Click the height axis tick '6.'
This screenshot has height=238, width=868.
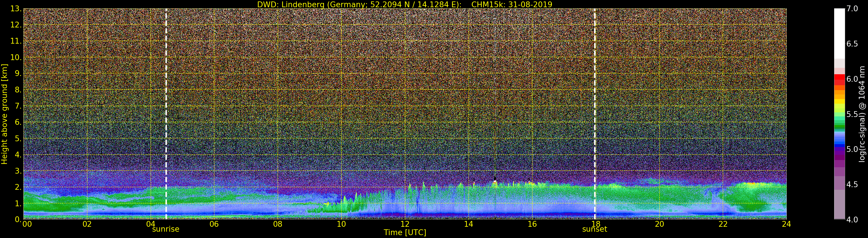coord(19,122)
